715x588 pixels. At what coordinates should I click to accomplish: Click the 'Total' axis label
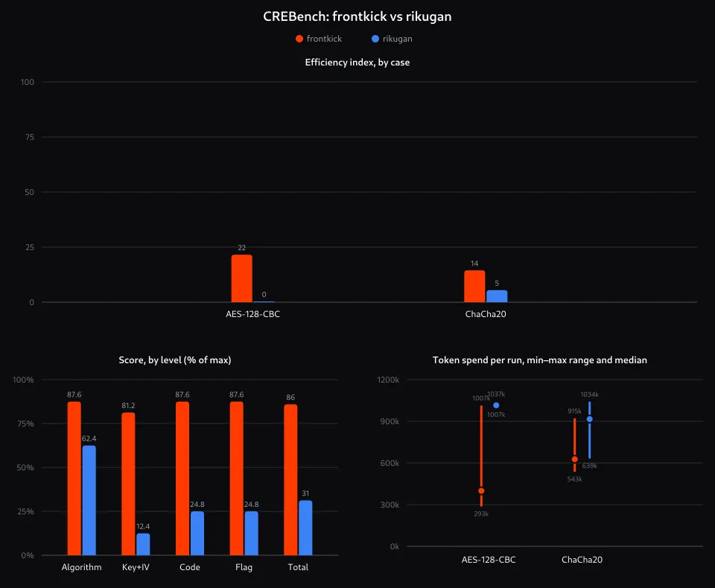click(298, 567)
